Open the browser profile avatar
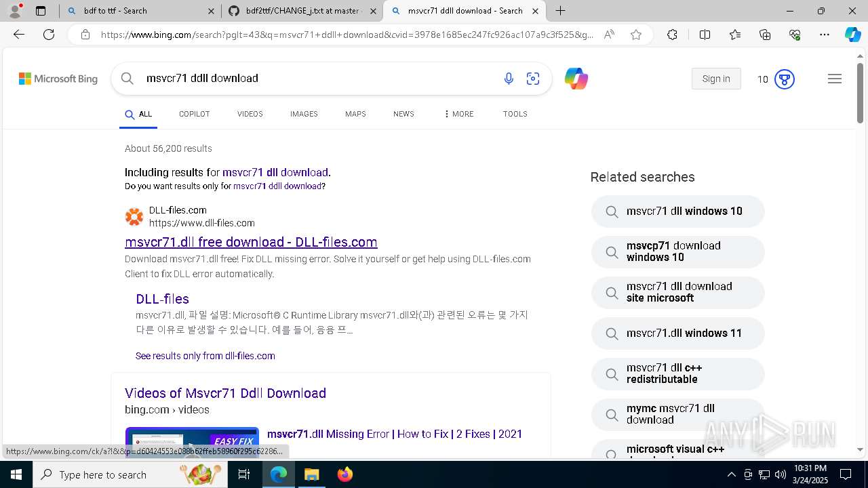Image resolution: width=868 pixels, height=488 pixels. pos(15,11)
